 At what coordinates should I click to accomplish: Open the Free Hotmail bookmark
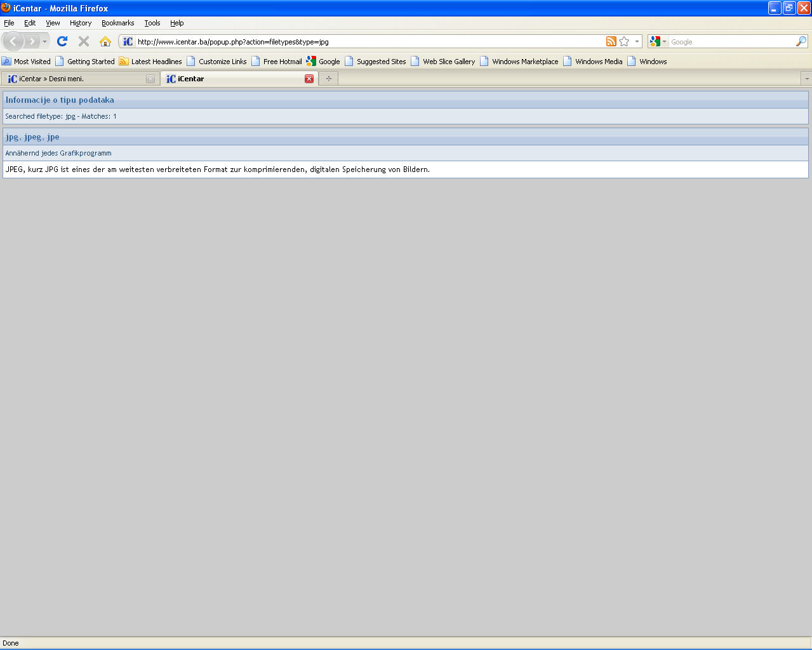(277, 62)
